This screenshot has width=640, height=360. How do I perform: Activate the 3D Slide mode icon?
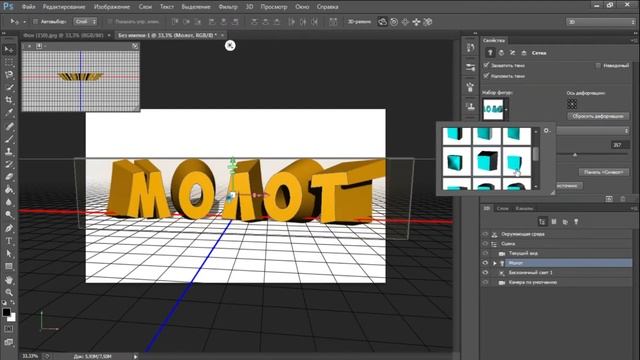click(x=416, y=22)
